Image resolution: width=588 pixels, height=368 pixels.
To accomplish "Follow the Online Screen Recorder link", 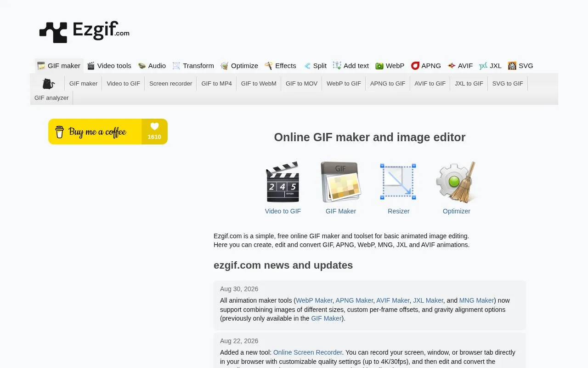I will pos(308,352).
